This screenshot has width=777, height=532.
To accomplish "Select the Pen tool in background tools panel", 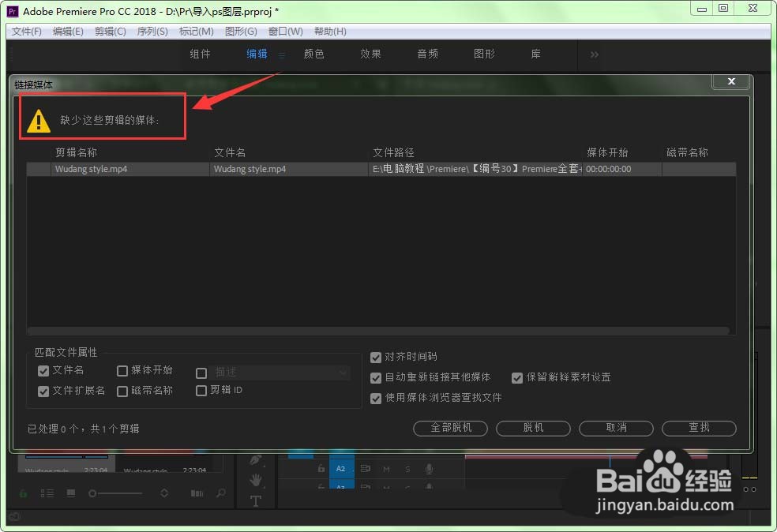I will click(256, 459).
